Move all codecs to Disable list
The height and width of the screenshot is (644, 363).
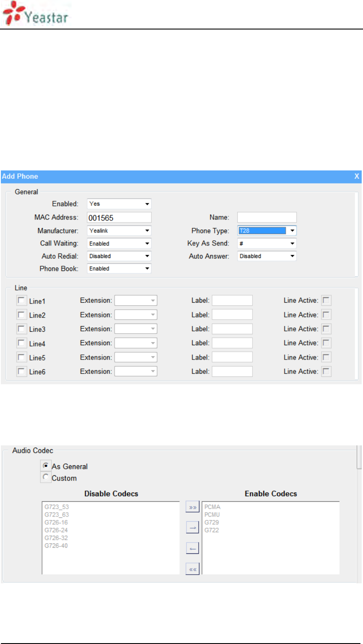(x=192, y=569)
